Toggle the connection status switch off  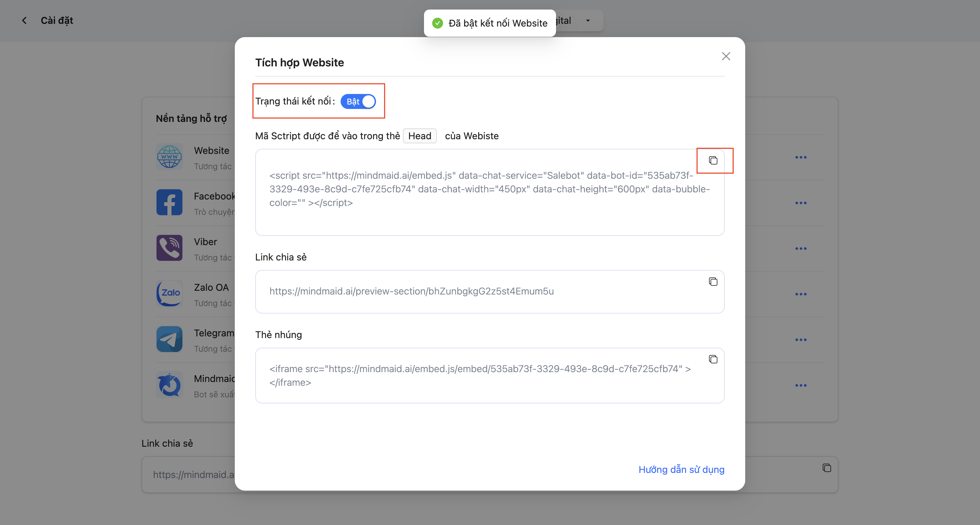(x=358, y=102)
